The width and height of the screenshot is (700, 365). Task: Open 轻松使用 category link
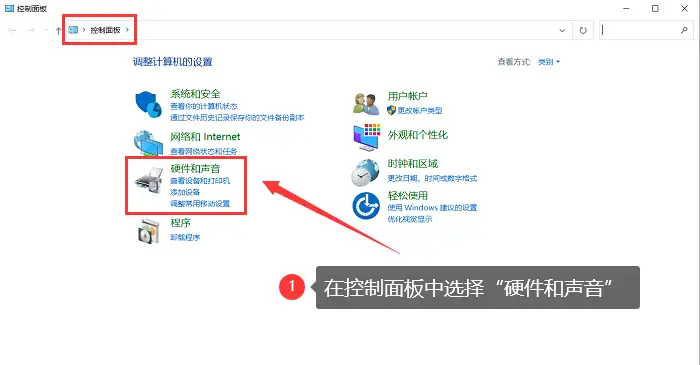click(408, 195)
